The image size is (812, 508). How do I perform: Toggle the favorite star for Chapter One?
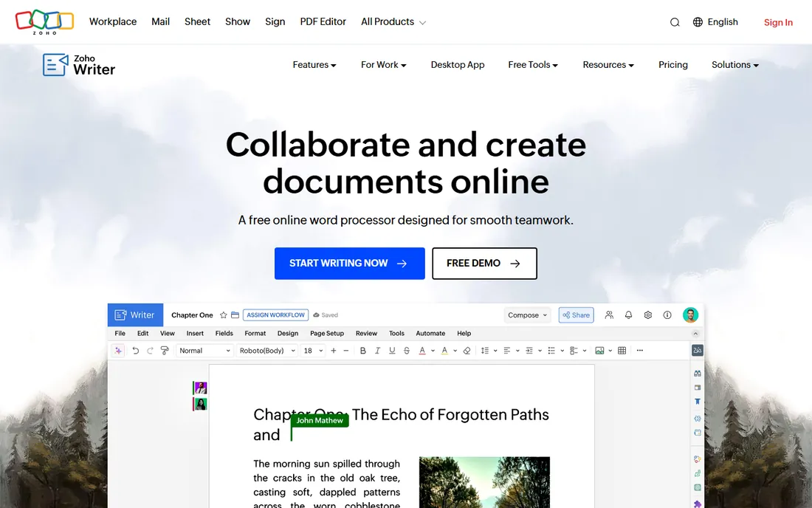pos(223,315)
